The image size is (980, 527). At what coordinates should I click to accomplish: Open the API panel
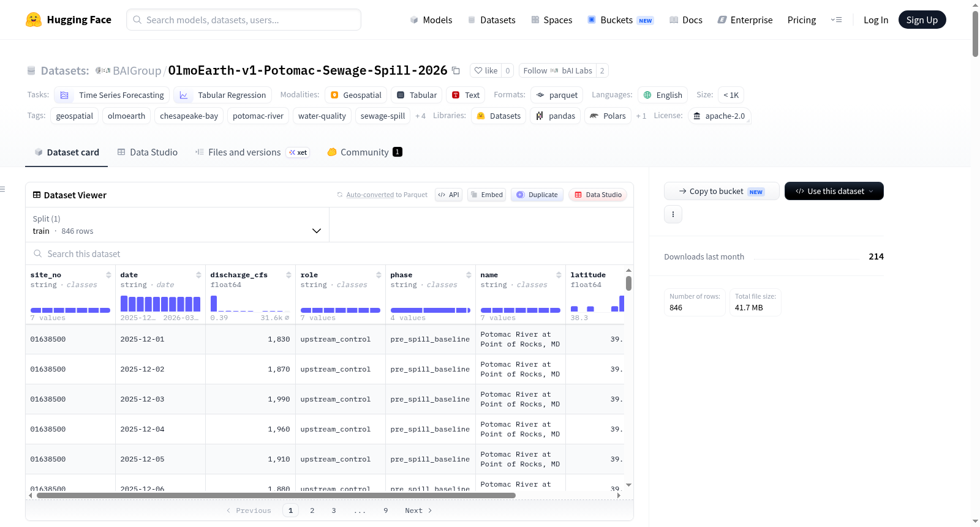[448, 195]
